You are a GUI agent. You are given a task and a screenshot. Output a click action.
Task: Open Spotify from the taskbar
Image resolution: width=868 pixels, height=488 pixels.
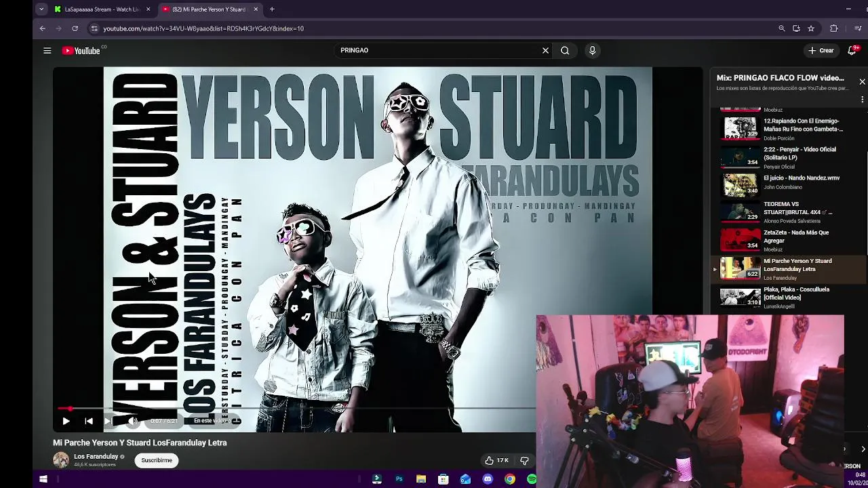[532, 479]
